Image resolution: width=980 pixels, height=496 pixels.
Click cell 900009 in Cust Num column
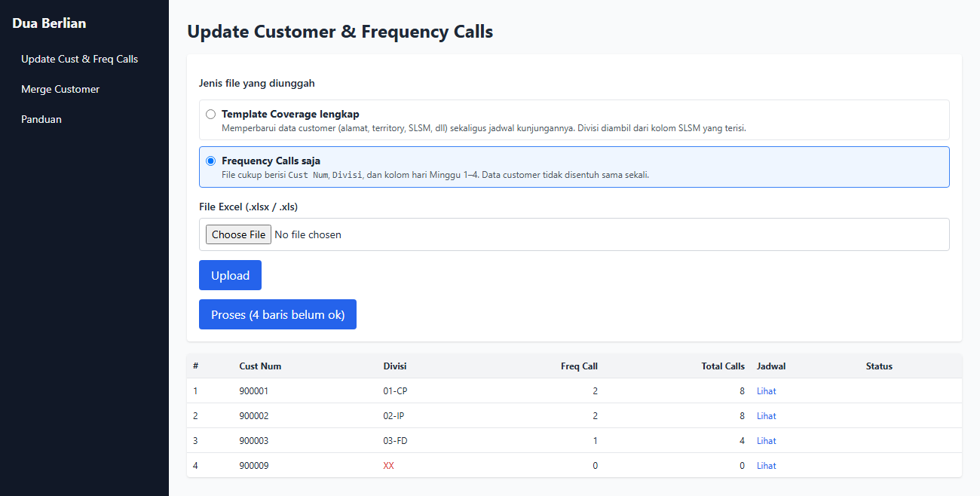coord(254,466)
